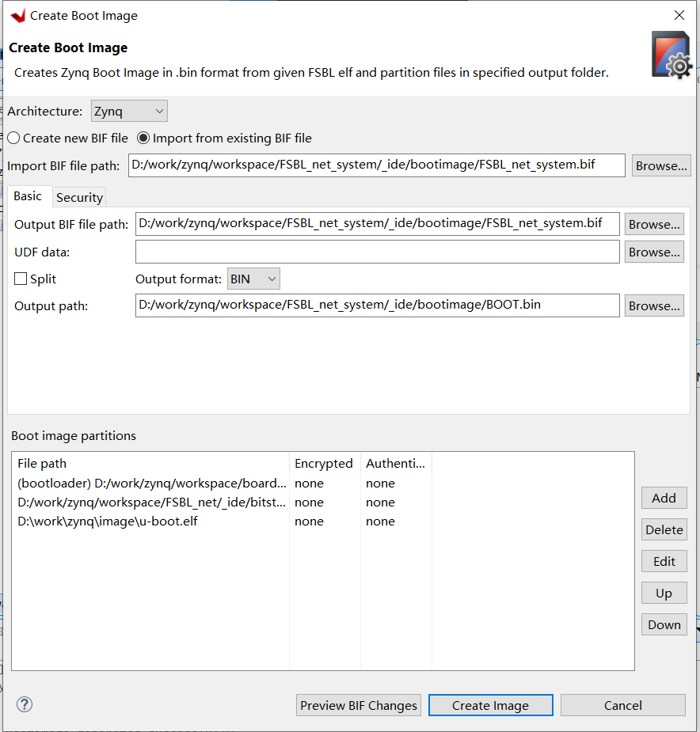Add a boot image partition

point(664,498)
